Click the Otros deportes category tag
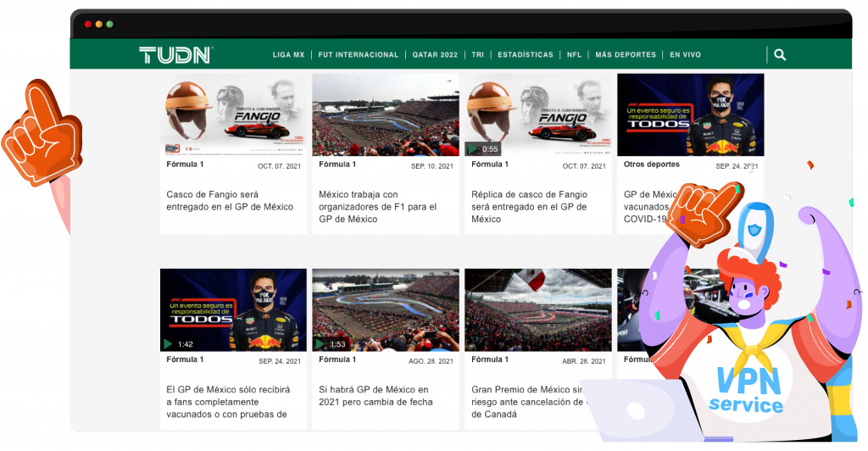Image resolution: width=868 pixels, height=451 pixels. pyautogui.click(x=652, y=164)
